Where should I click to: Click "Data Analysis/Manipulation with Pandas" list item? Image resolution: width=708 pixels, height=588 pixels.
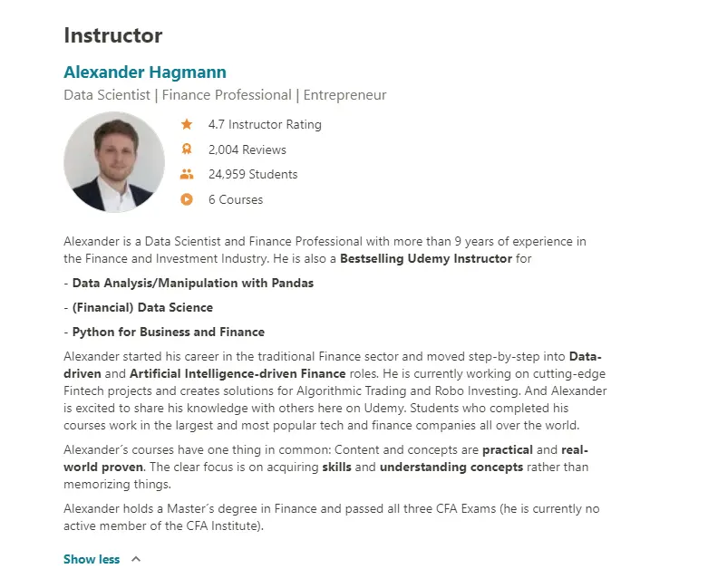193,283
